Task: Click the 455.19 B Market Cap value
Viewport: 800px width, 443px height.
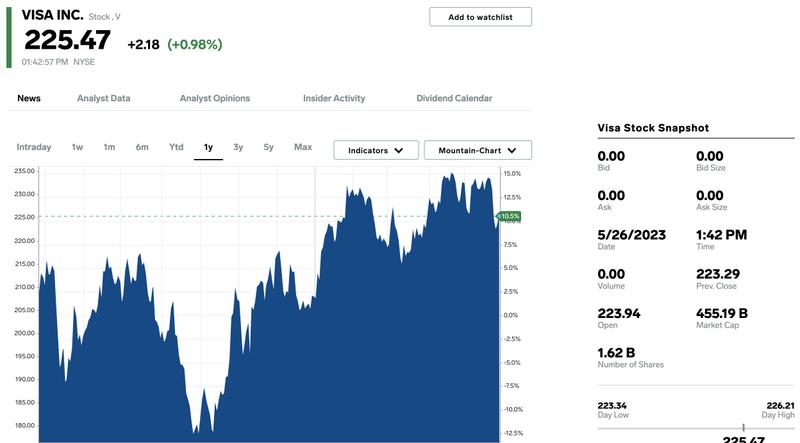Action: pyautogui.click(x=722, y=313)
